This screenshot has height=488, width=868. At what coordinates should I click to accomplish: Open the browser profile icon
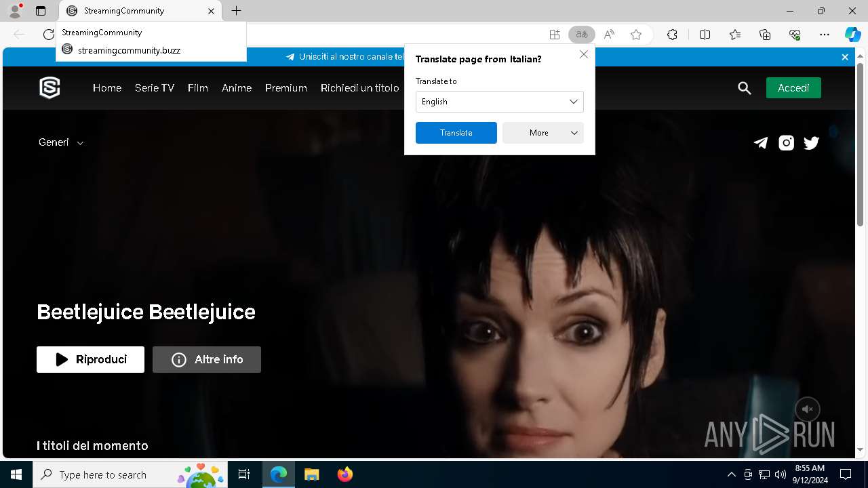[x=15, y=11]
